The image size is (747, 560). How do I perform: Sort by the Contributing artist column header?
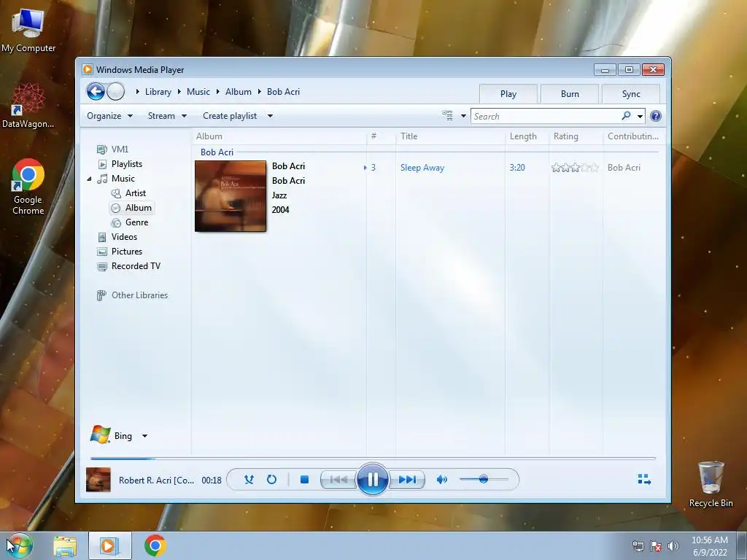pos(632,136)
